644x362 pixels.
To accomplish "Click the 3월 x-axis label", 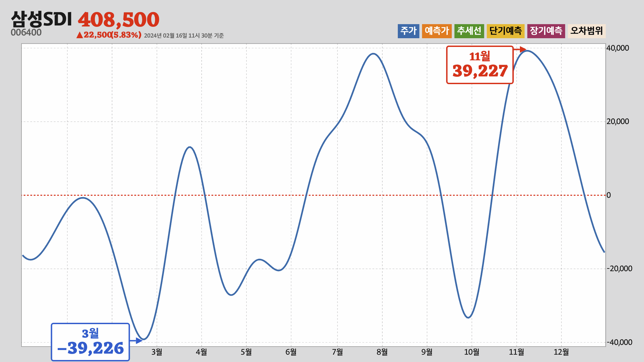I will coord(157,352).
